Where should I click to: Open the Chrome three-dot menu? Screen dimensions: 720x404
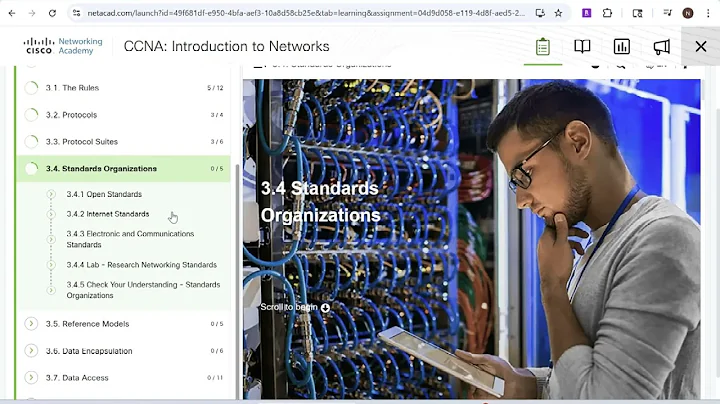(708, 13)
